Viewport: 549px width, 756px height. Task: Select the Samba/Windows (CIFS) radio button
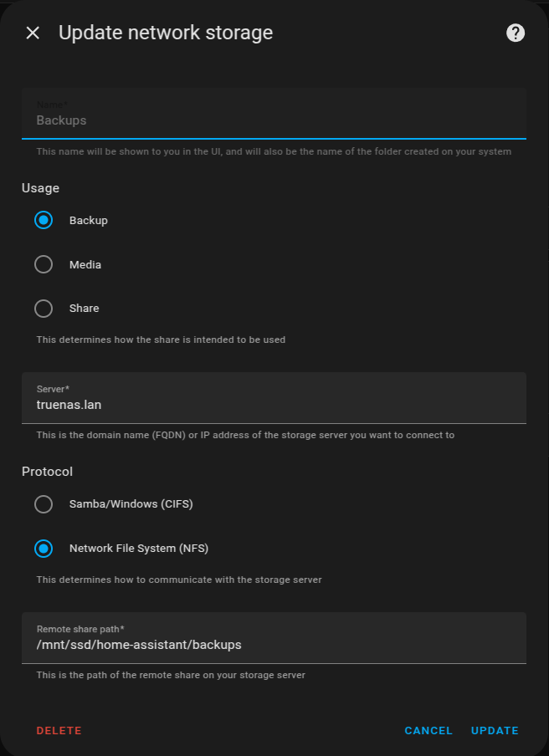[x=44, y=504]
